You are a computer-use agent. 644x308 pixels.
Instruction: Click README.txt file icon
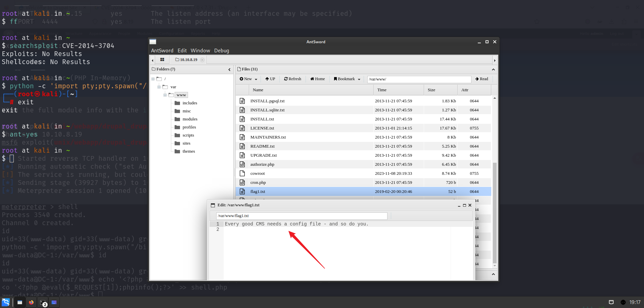242,146
